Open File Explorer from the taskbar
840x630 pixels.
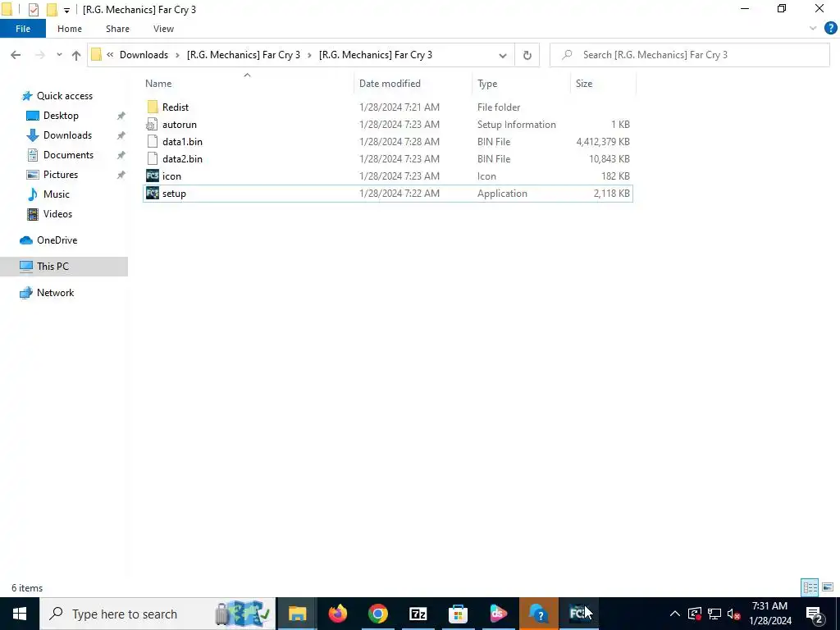[x=297, y=614]
